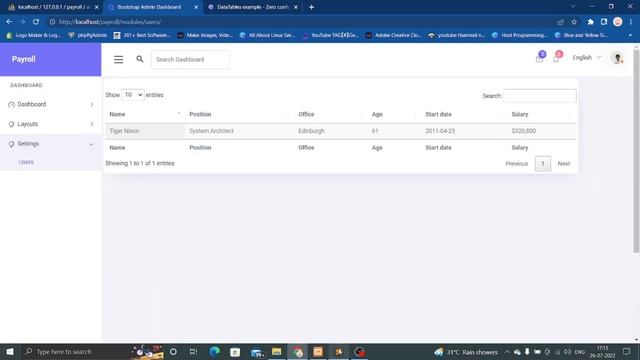Click the search magnifier icon in header
640x360 pixels.
pyautogui.click(x=140, y=59)
